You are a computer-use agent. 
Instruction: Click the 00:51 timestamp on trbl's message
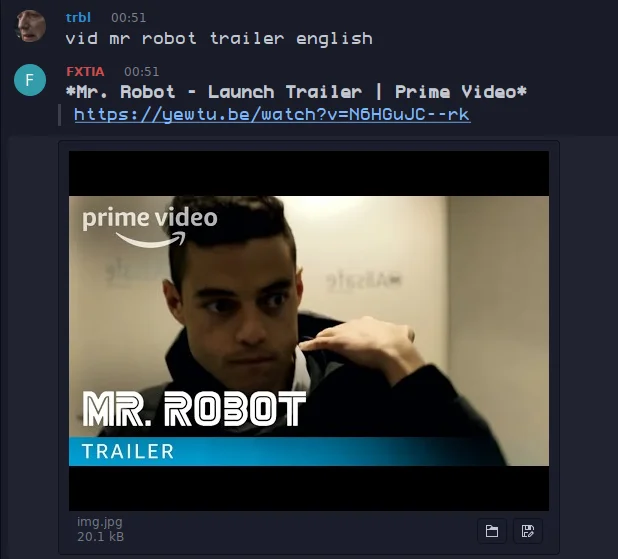128,17
